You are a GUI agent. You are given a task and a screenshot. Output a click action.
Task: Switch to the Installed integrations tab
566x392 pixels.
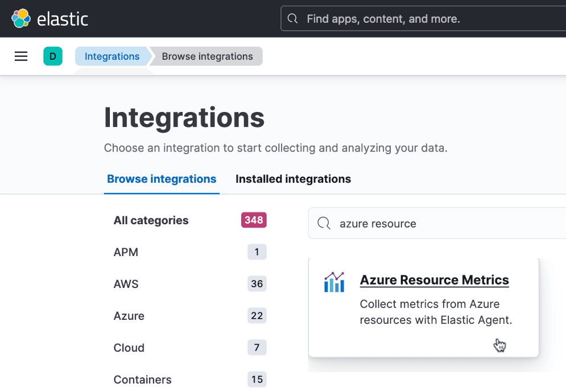293,179
